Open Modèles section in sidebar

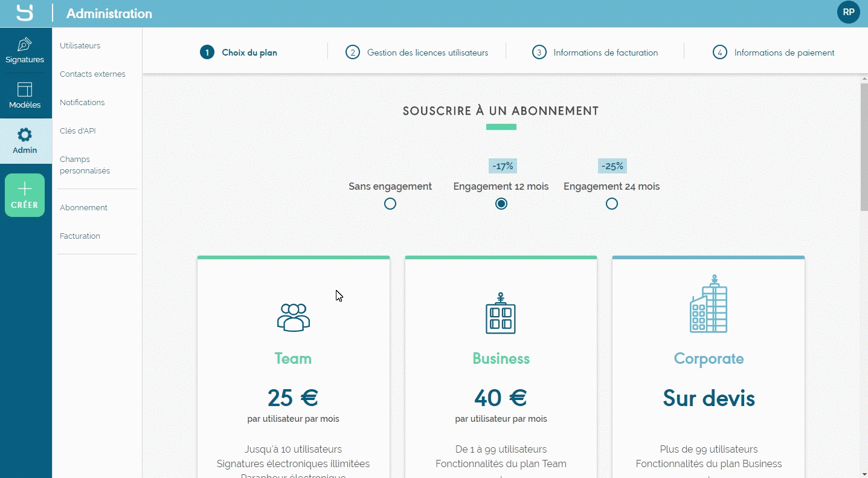(25, 95)
